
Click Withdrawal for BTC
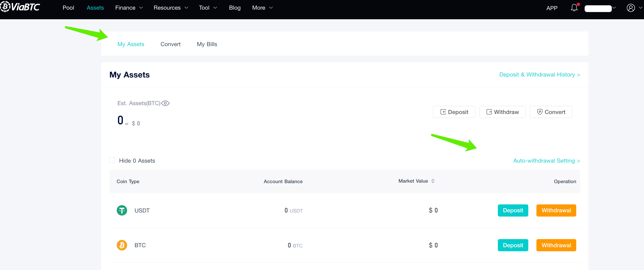pyautogui.click(x=556, y=245)
